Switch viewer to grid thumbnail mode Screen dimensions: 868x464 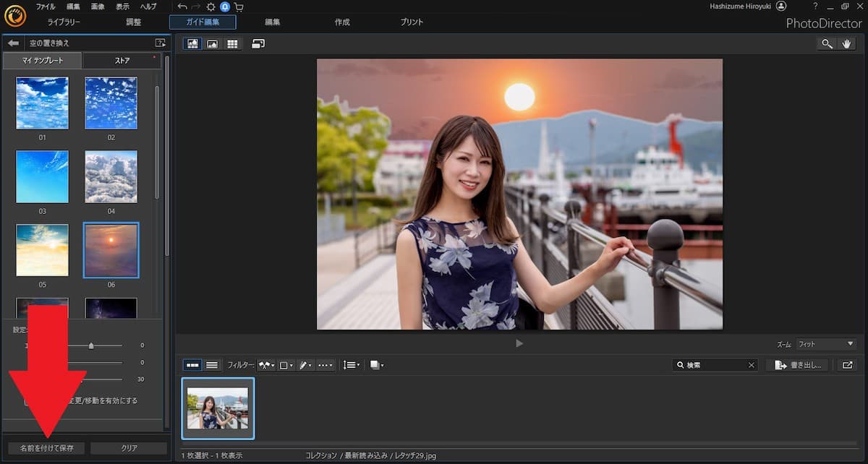coord(232,44)
